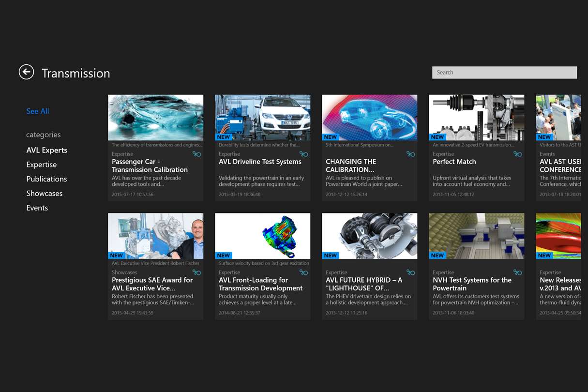588x392 pixels.
Task: Open AVL FUTURE HYBRID LIGHTHOUSE article title
Action: click(x=364, y=284)
